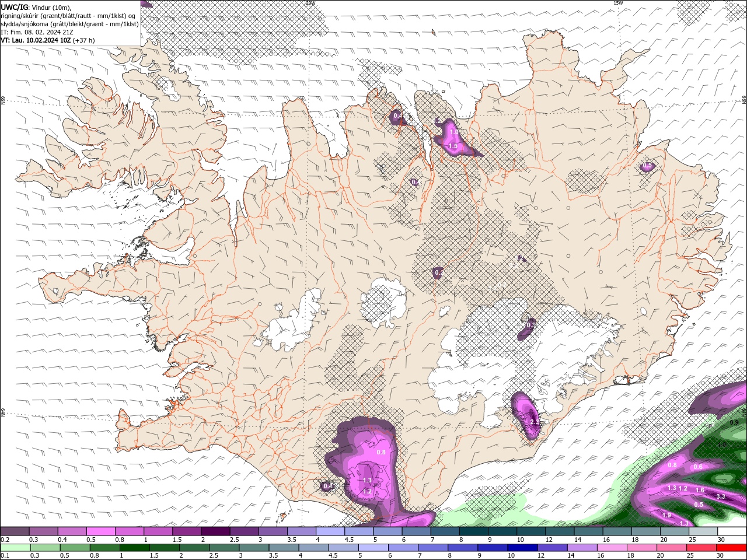Click the white 30 swatch ending the upper legend
The height and width of the screenshot is (560, 747).
pos(731,531)
